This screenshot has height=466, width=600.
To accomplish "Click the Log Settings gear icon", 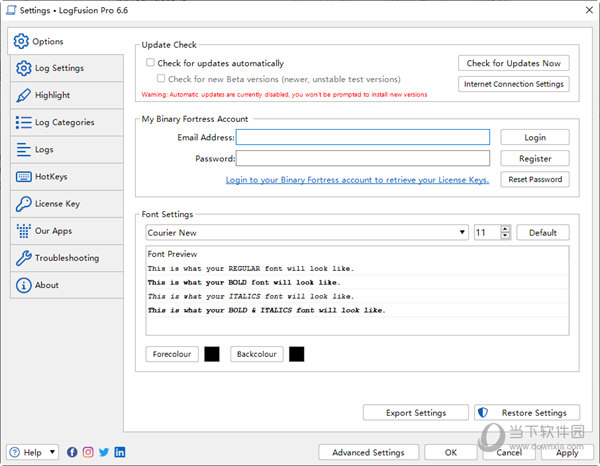I will pos(24,68).
